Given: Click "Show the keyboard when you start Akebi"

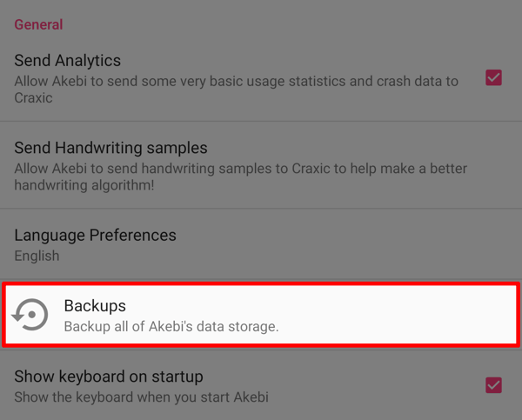Looking at the screenshot, I should (142, 397).
